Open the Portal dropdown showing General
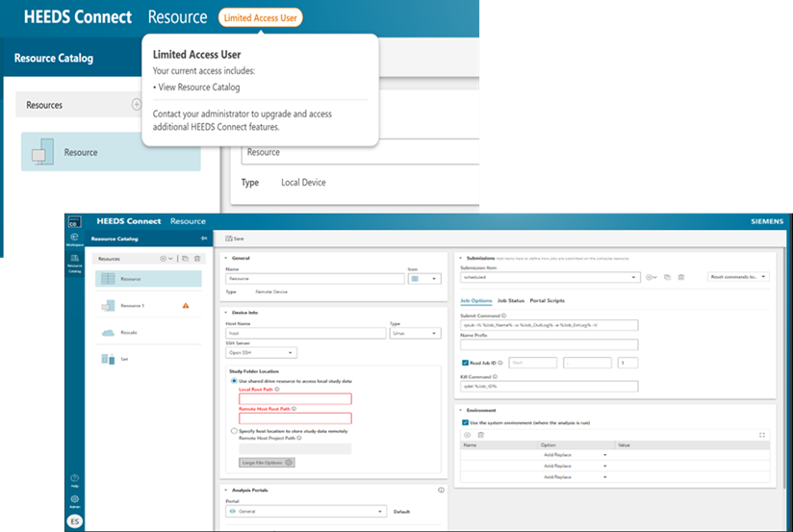This screenshot has height=532, width=793. (306, 511)
